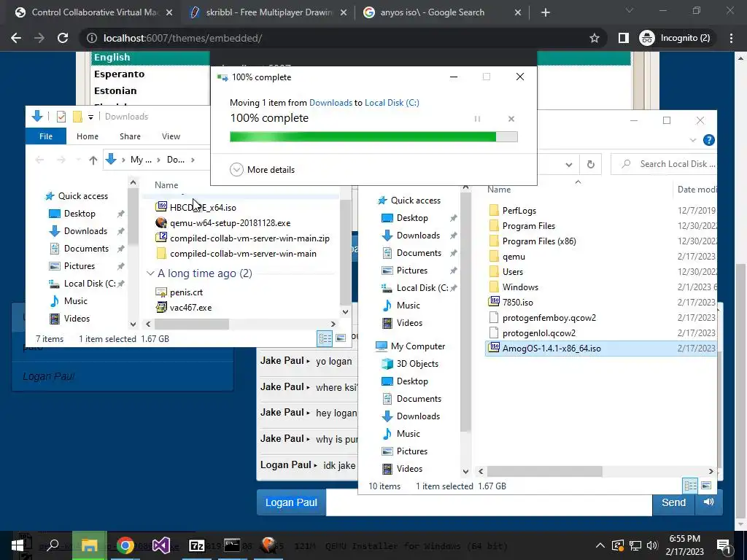Switch to anyos iso Google Search tab

[442, 12]
